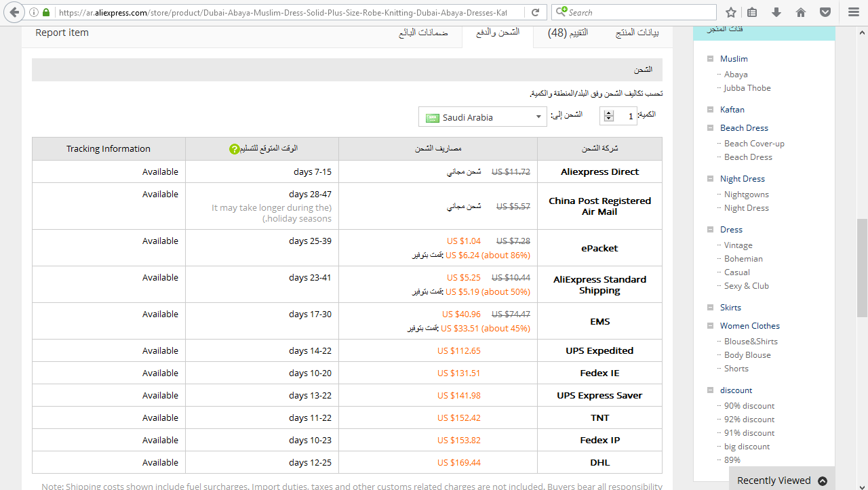The width and height of the screenshot is (868, 490).
Task: Open the Skirts category link
Action: [730, 308]
